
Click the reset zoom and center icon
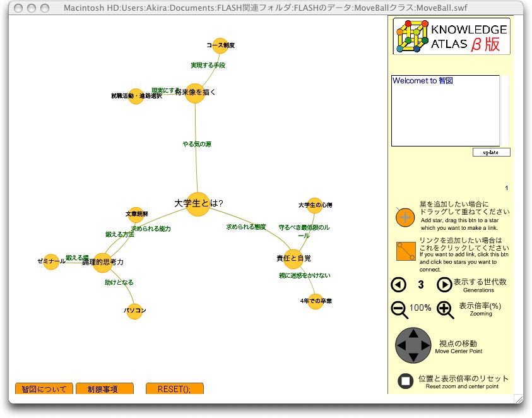click(406, 381)
